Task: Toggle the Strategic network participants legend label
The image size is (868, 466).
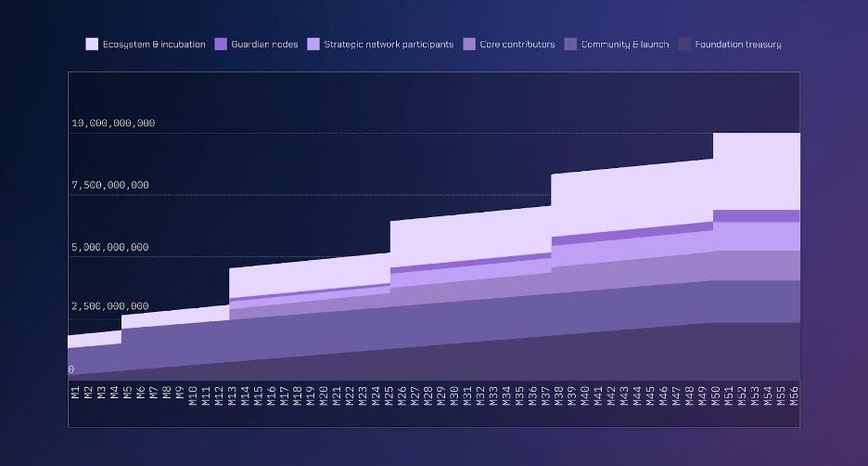Action: 389,45
